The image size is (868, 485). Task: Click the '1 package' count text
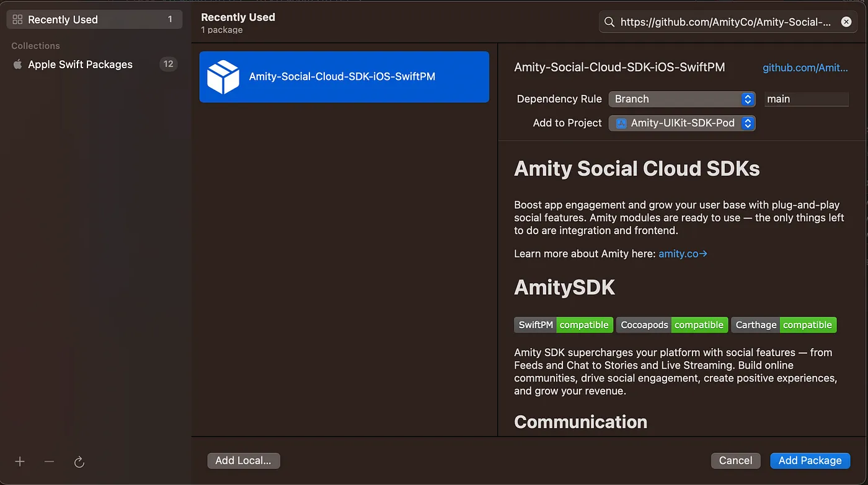(x=222, y=30)
